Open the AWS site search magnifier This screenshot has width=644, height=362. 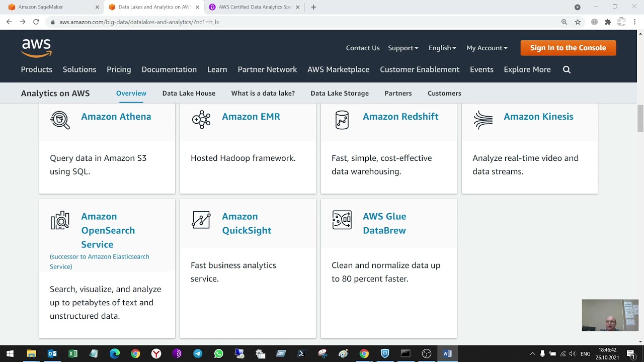pos(567,70)
